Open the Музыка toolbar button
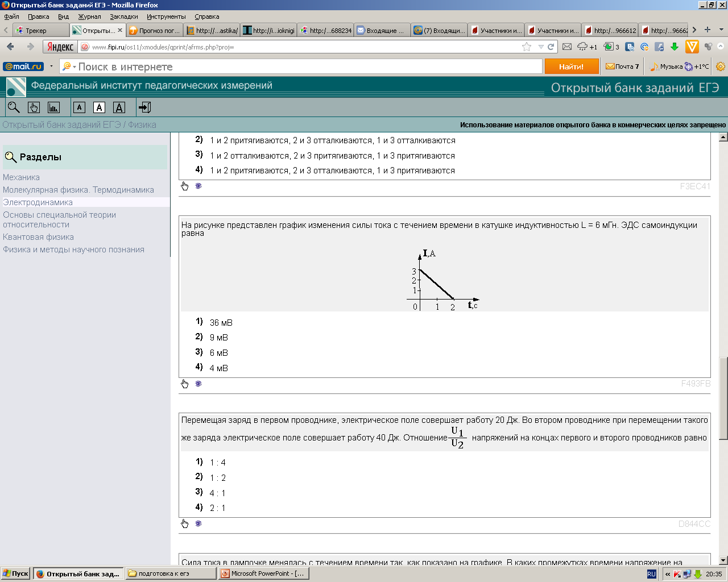 (x=665, y=66)
